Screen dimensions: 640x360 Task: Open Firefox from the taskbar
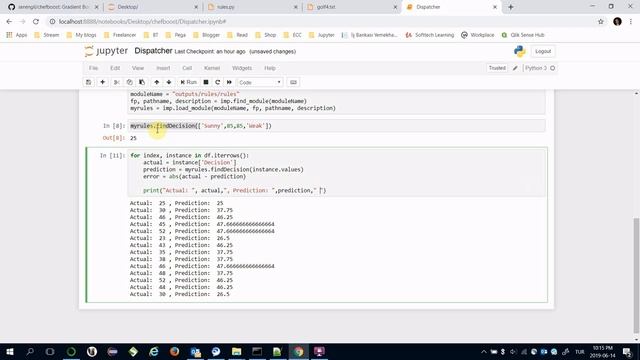(174, 351)
